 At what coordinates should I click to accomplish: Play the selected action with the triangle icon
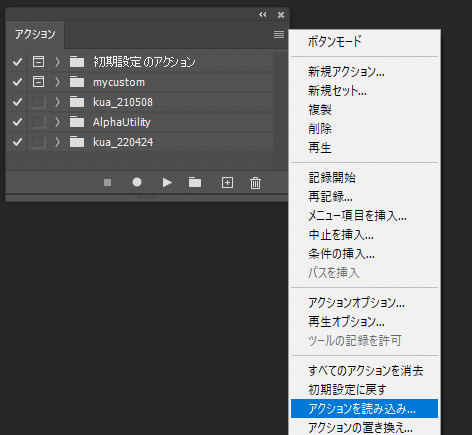(x=167, y=183)
